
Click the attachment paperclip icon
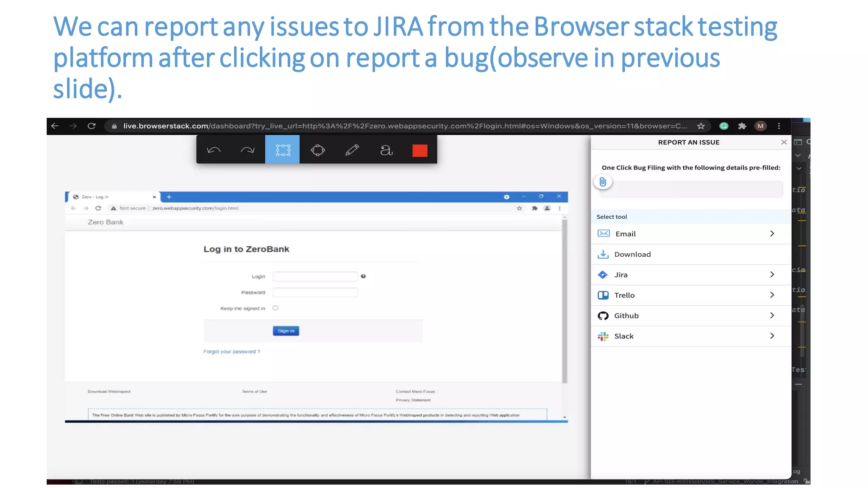click(x=603, y=182)
